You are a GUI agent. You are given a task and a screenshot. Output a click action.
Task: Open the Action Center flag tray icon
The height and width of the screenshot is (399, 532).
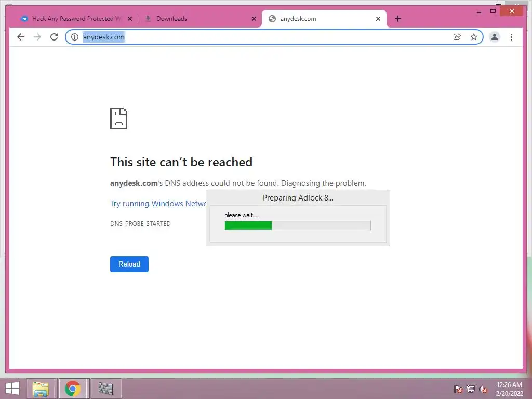click(x=458, y=389)
